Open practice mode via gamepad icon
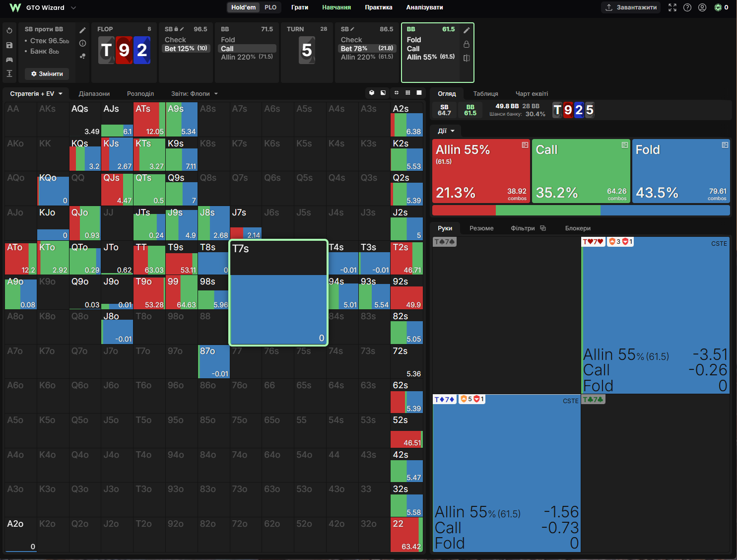Viewport: 737px width, 560px height. [9, 60]
